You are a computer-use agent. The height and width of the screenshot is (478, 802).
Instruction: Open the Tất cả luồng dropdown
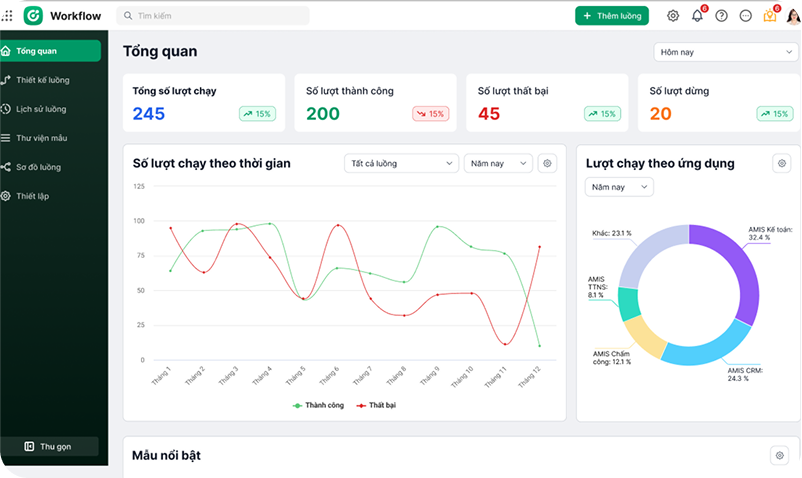tap(402, 164)
